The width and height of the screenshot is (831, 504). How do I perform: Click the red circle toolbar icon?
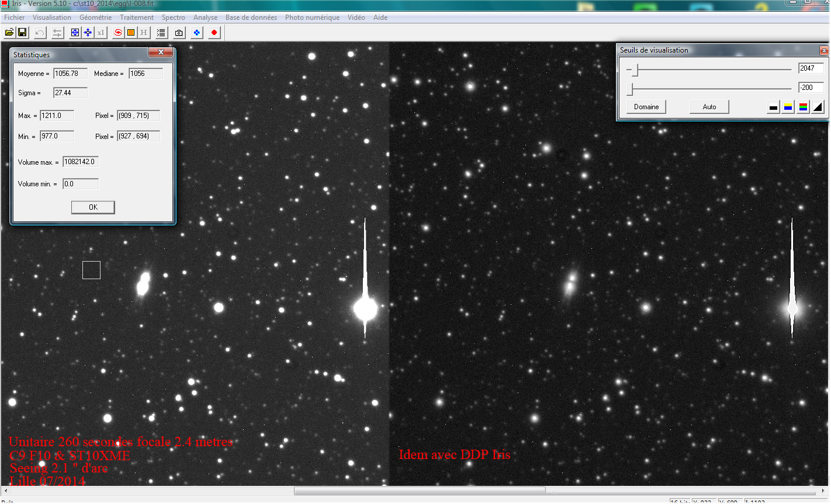pos(214,33)
